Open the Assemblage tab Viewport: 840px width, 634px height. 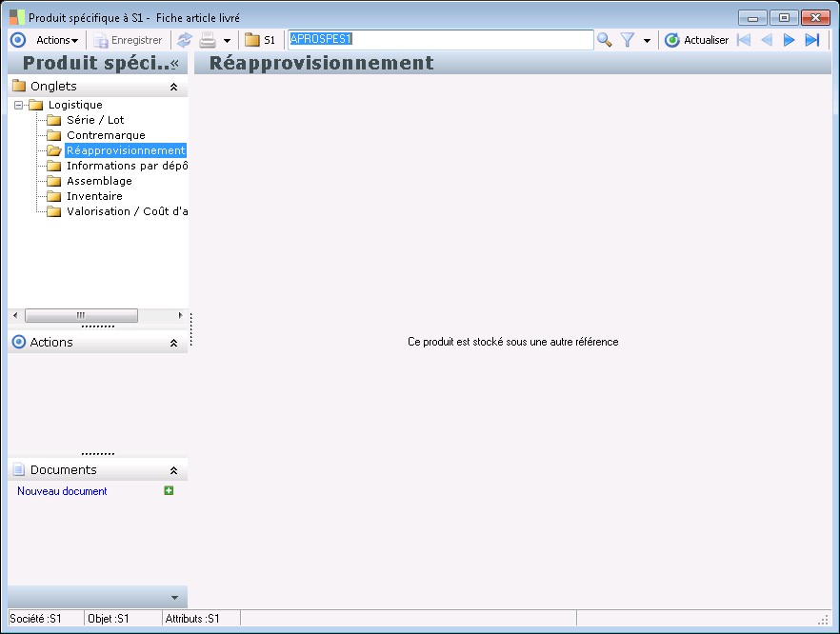(99, 181)
